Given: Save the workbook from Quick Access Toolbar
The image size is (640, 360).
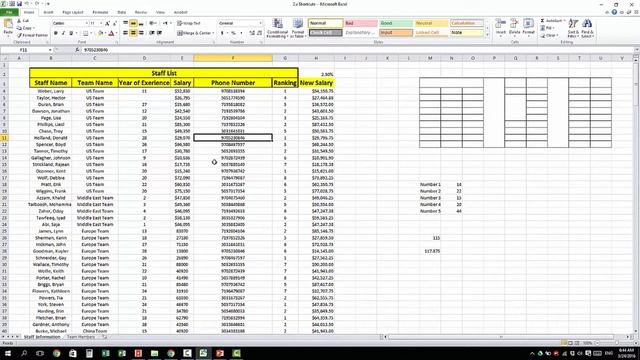Looking at the screenshot, I should pos(19,4).
